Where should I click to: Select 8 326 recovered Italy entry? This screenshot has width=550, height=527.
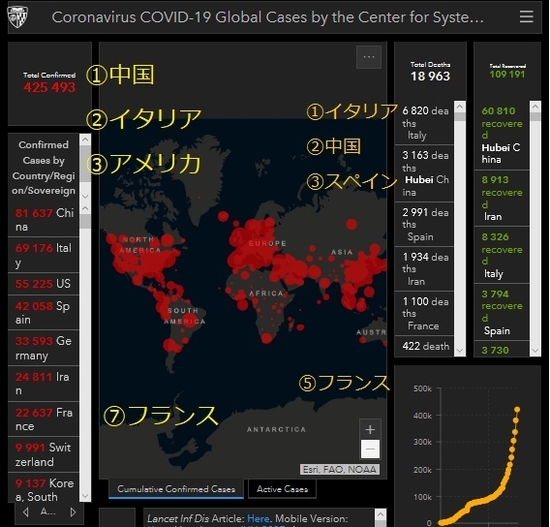tap(502, 255)
